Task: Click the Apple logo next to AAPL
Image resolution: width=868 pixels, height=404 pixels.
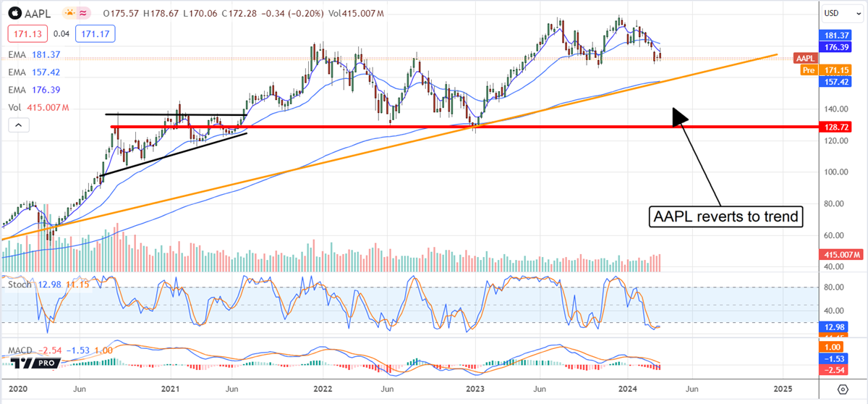Action: coord(14,14)
